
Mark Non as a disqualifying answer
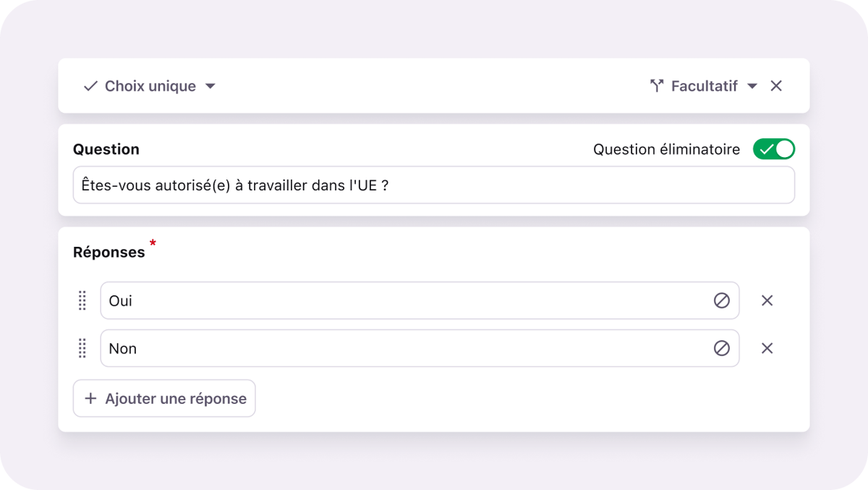tap(721, 348)
